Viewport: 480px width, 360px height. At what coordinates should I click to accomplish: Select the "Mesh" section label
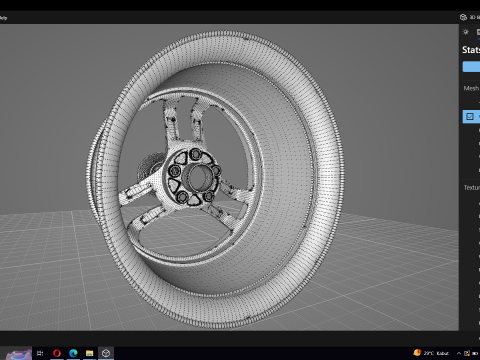point(471,88)
